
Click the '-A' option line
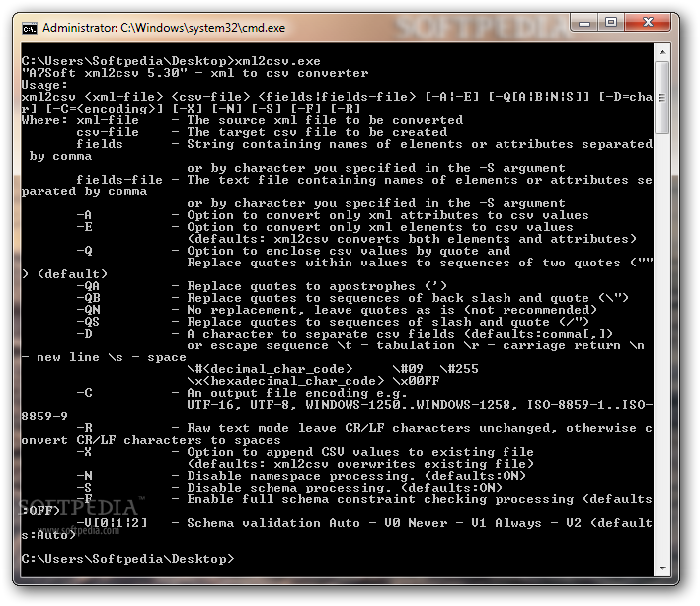click(x=333, y=215)
